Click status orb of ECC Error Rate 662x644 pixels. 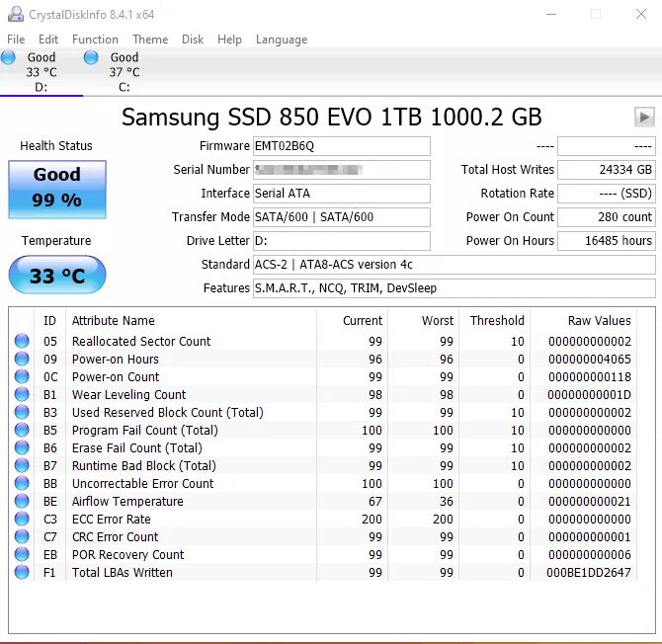pyautogui.click(x=22, y=519)
